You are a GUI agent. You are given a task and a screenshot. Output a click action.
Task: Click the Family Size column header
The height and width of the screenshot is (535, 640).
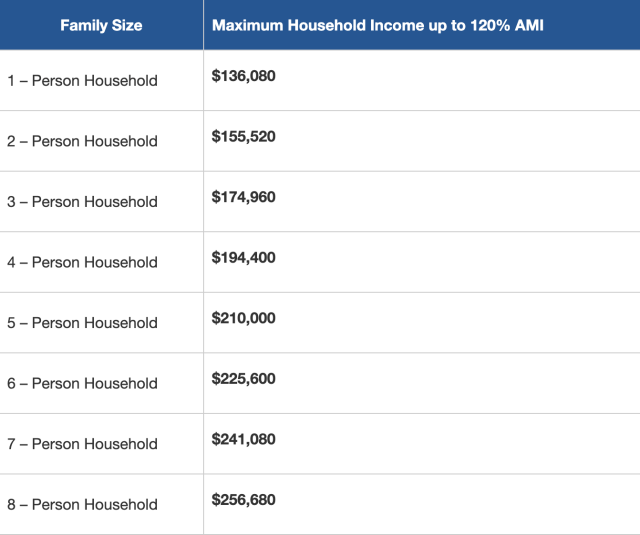pyautogui.click(x=101, y=25)
